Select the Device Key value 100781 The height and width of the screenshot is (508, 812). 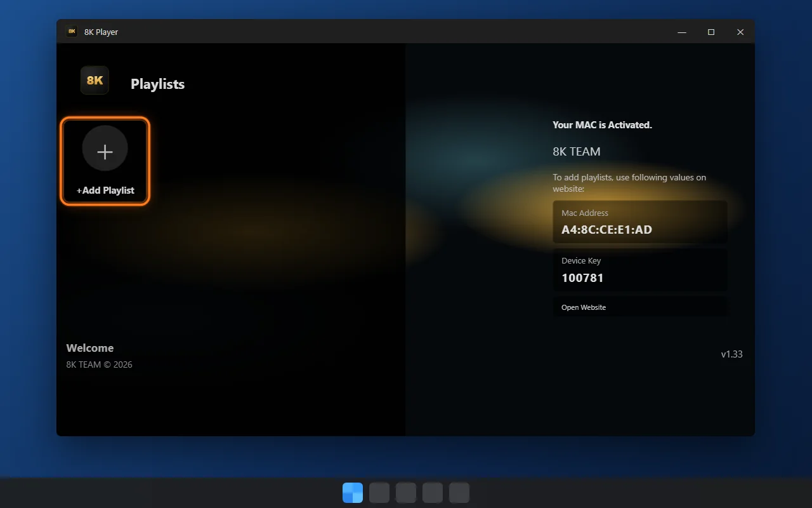pos(582,277)
